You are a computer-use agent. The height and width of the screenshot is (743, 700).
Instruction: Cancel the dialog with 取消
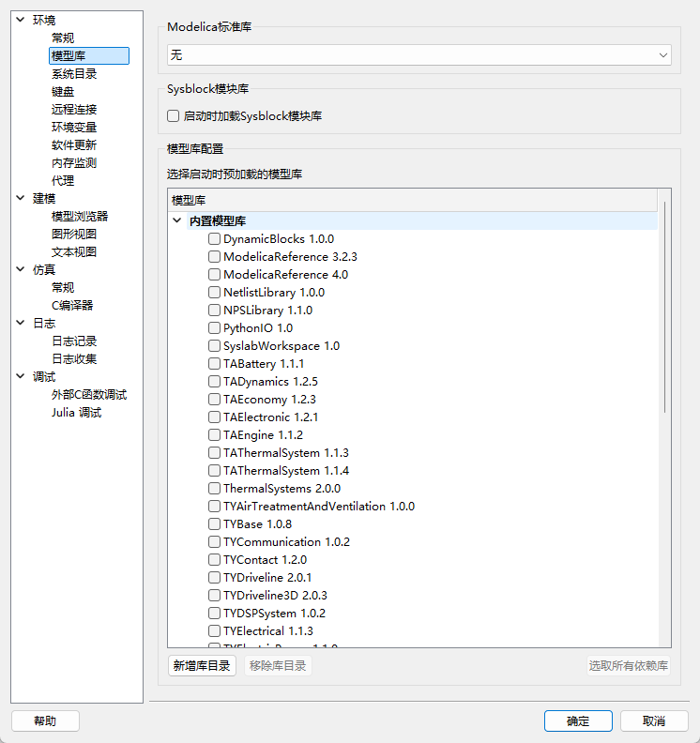point(654,721)
